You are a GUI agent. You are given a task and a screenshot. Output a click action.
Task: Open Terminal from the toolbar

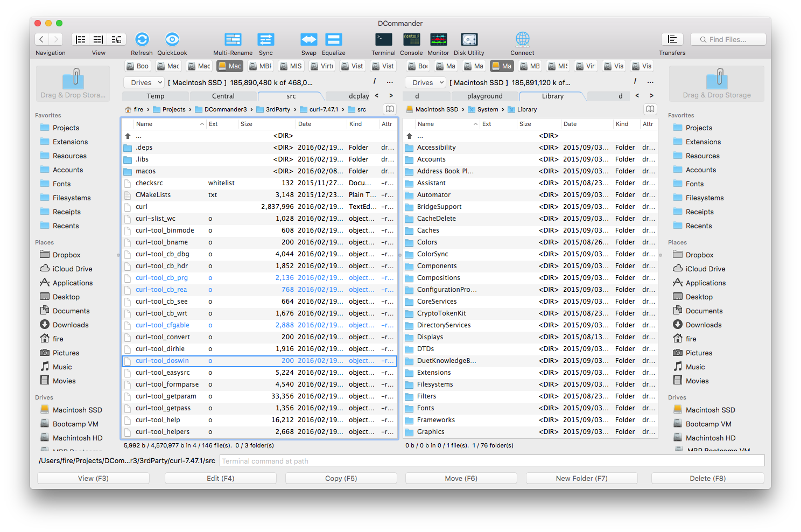click(384, 39)
